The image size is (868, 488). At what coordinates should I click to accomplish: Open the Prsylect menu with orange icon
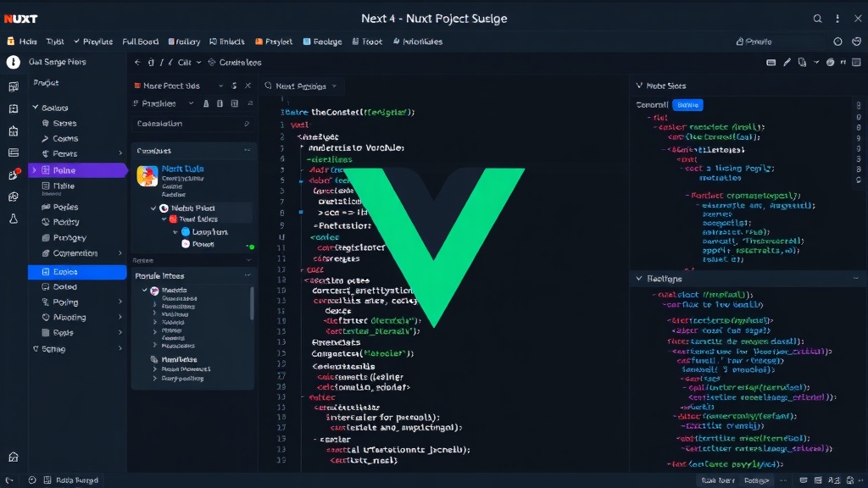point(274,42)
